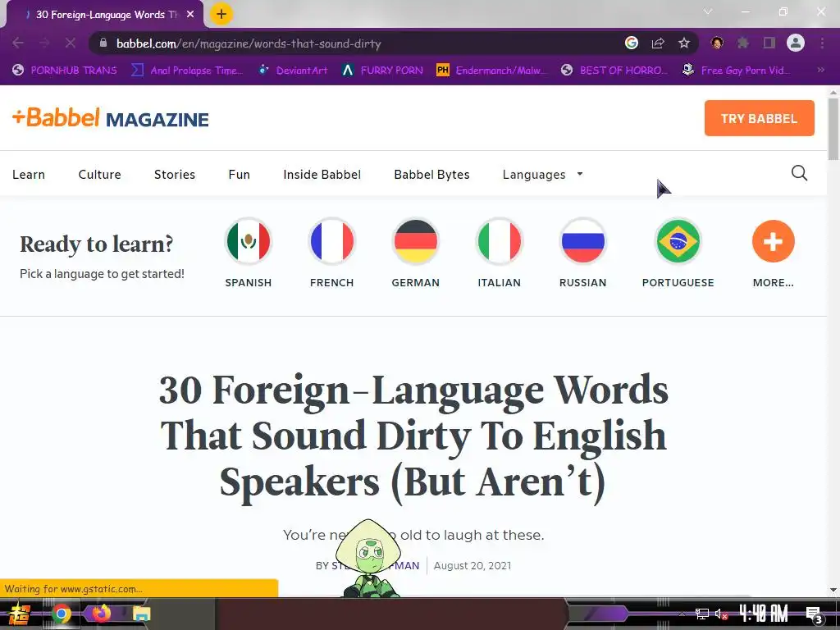Open the Fun menu item
Screen dimensions: 840x630
pyautogui.click(x=239, y=175)
